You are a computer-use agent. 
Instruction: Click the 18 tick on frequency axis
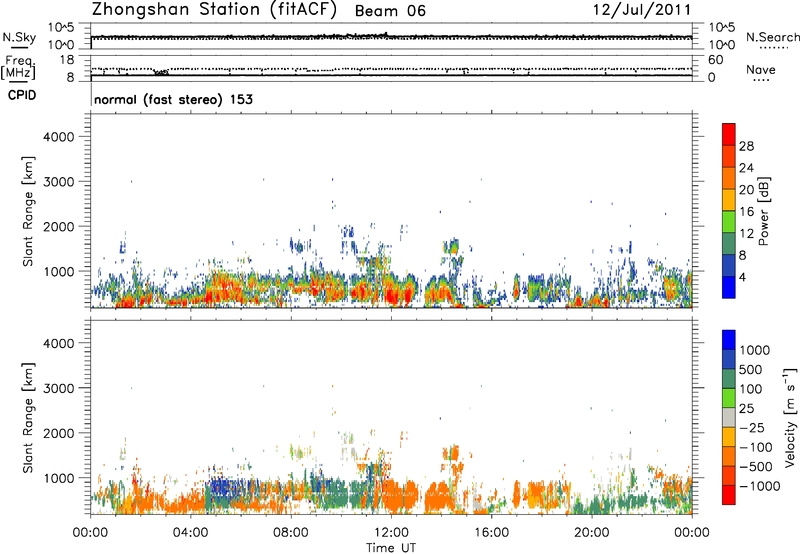(x=65, y=60)
